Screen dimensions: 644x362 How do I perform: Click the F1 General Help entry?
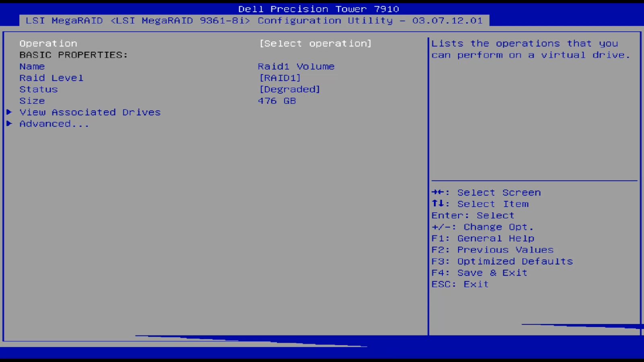click(x=482, y=238)
